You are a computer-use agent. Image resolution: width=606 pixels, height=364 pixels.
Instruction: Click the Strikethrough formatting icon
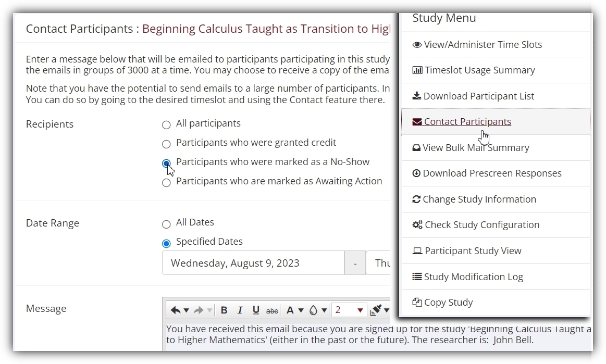272,310
